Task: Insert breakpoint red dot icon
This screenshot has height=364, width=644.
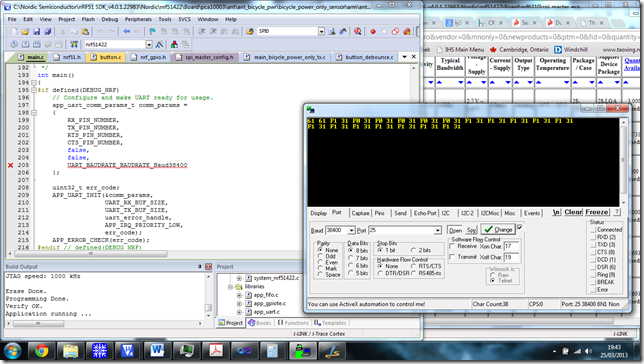Action: pyautogui.click(x=373, y=31)
